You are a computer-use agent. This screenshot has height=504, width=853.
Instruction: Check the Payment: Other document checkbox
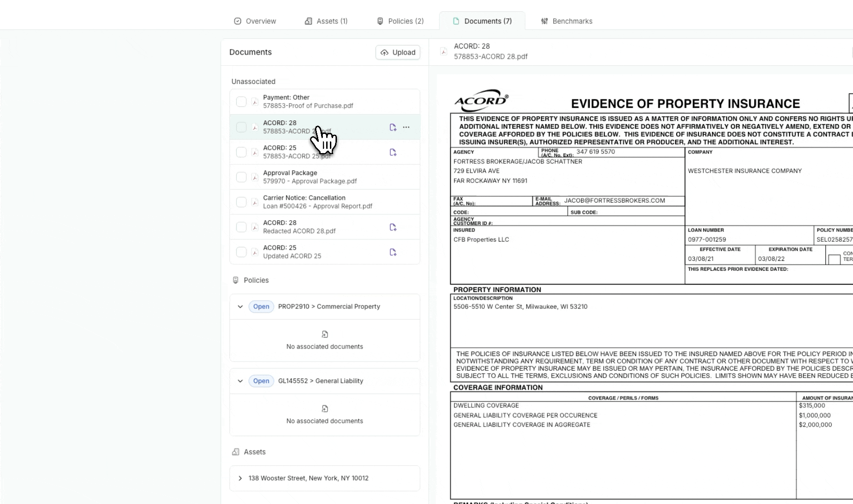[241, 102]
